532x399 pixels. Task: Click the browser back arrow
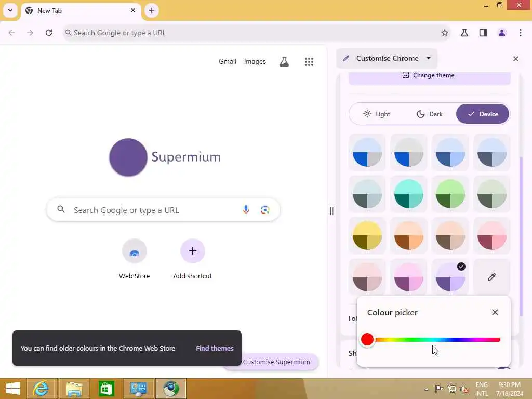11,33
